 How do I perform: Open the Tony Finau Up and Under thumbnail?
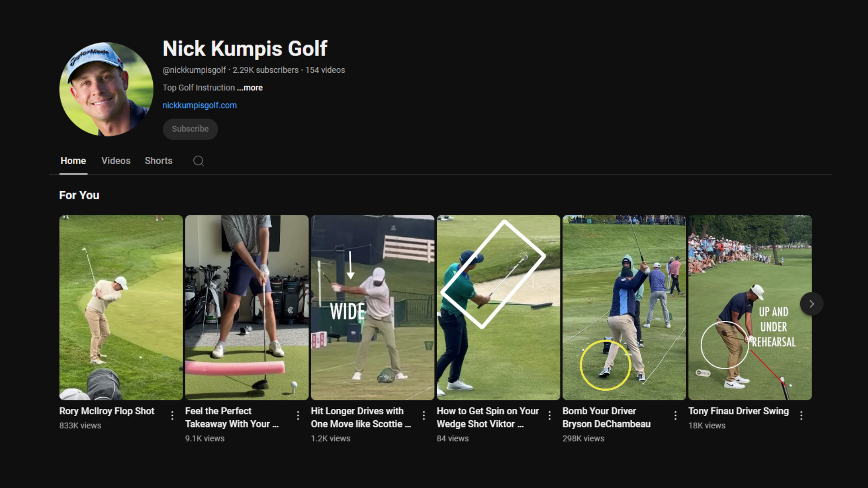pyautogui.click(x=750, y=307)
